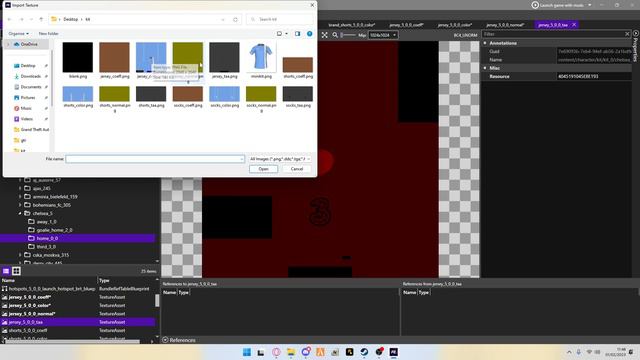Select jersey_5_0_0_coeff texture asset row
Image resolution: width=640 pixels, height=360 pixels.
point(78,297)
